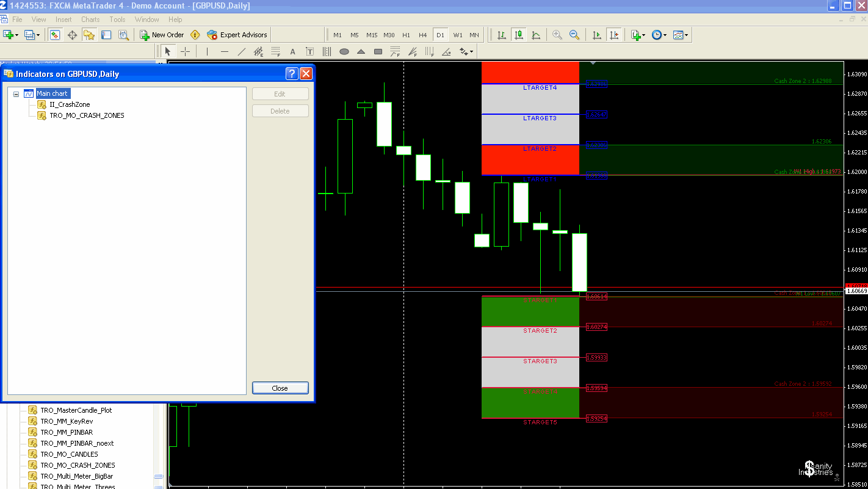The image size is (868, 489).
Task: Select TRO_MO_CANDLES in the Navigator
Action: pos(69,454)
